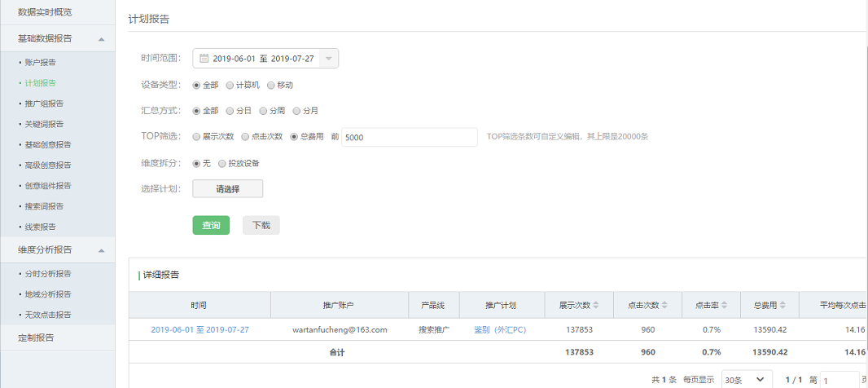The height and width of the screenshot is (388, 868).
Task: Select 展示次数 TOP filter
Action: point(196,137)
